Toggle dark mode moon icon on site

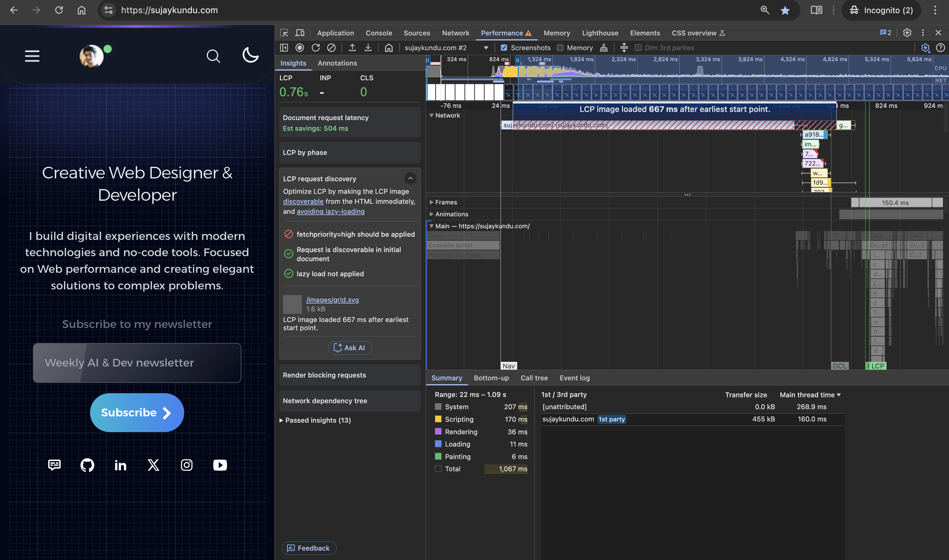(250, 55)
